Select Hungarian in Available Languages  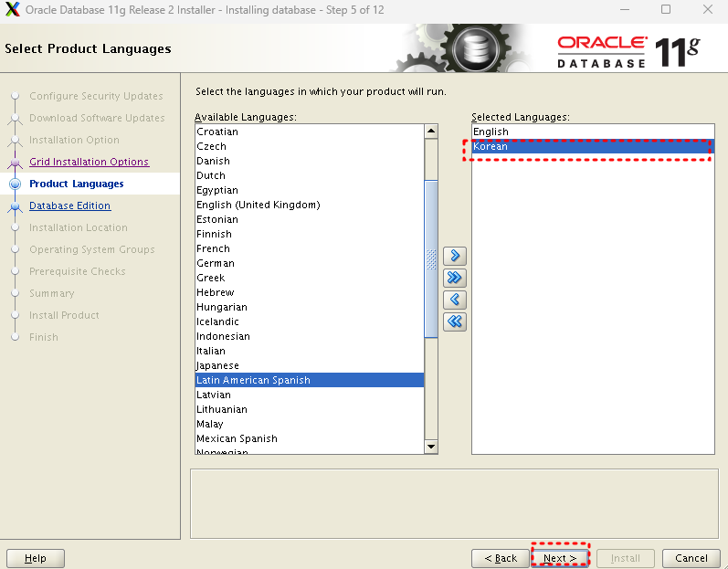coord(310,307)
